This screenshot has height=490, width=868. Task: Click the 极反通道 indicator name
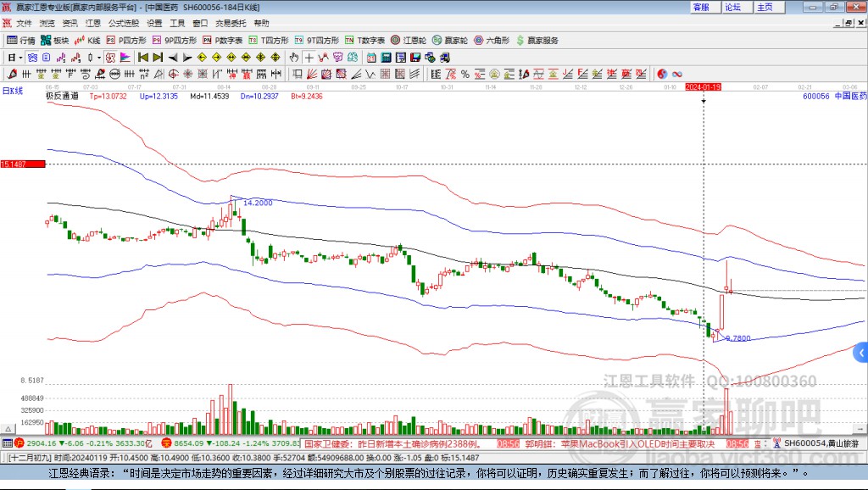pyautogui.click(x=62, y=96)
